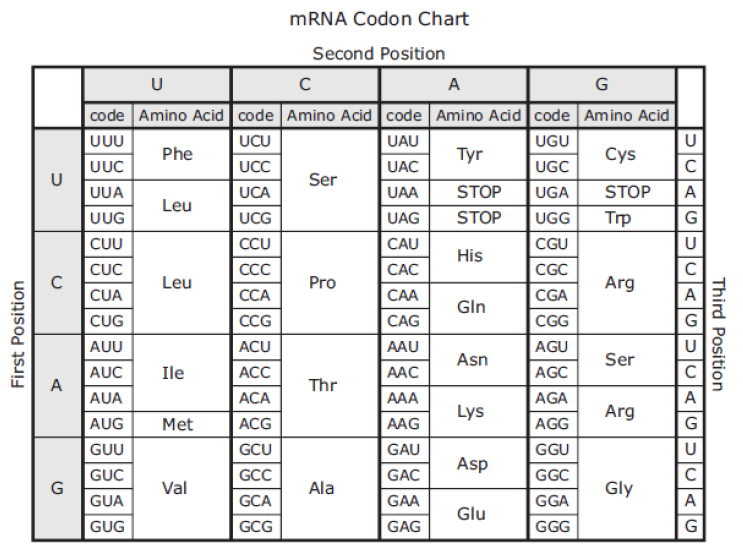Click the second position header C
This screenshot has height=551, width=743.
(x=305, y=84)
